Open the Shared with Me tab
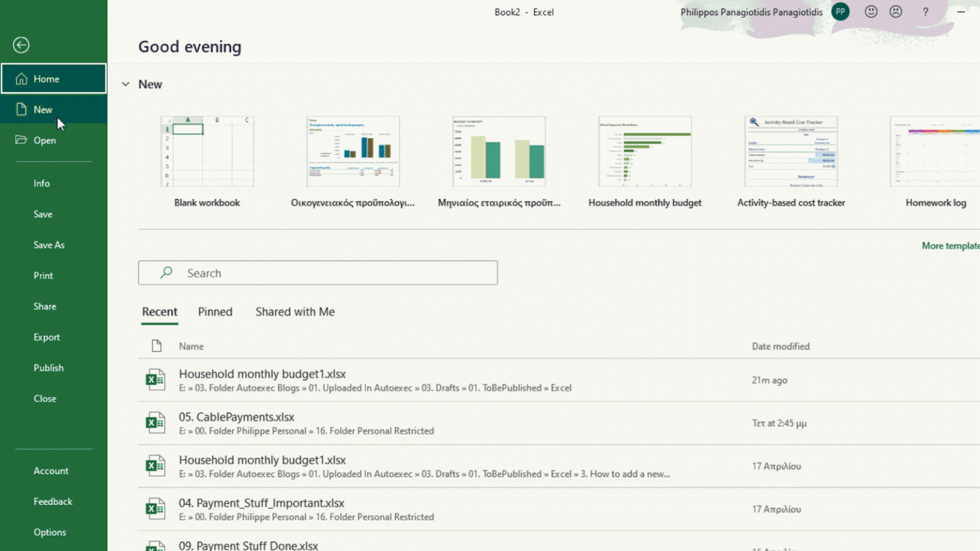 (295, 312)
